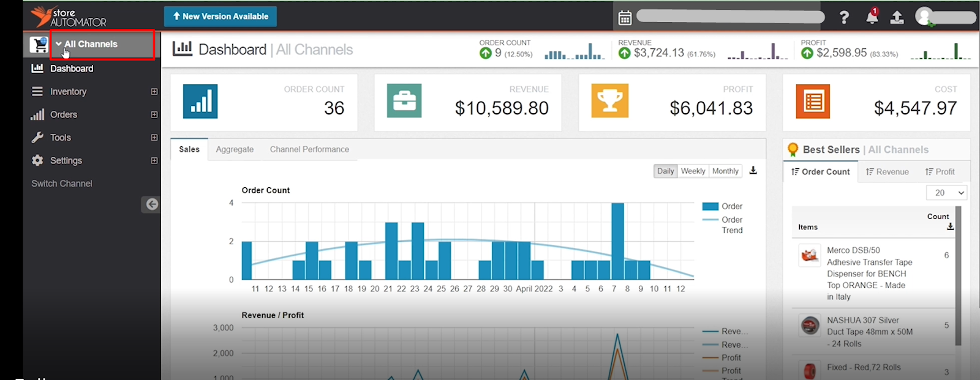The height and width of the screenshot is (380, 980).
Task: Click NASHUA 307 Silver Duct Tape item
Action: (x=870, y=332)
